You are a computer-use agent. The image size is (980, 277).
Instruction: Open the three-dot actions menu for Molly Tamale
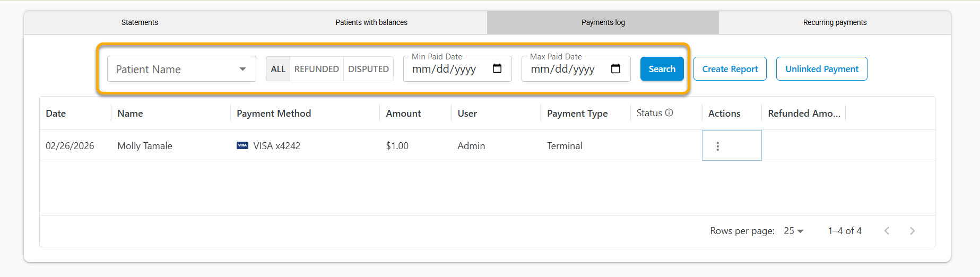coord(717,146)
